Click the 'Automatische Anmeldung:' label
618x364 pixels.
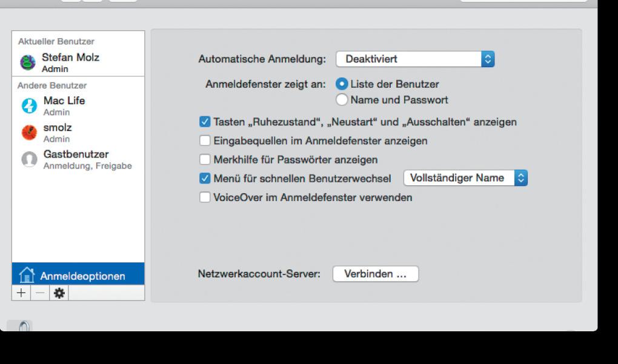click(x=262, y=59)
